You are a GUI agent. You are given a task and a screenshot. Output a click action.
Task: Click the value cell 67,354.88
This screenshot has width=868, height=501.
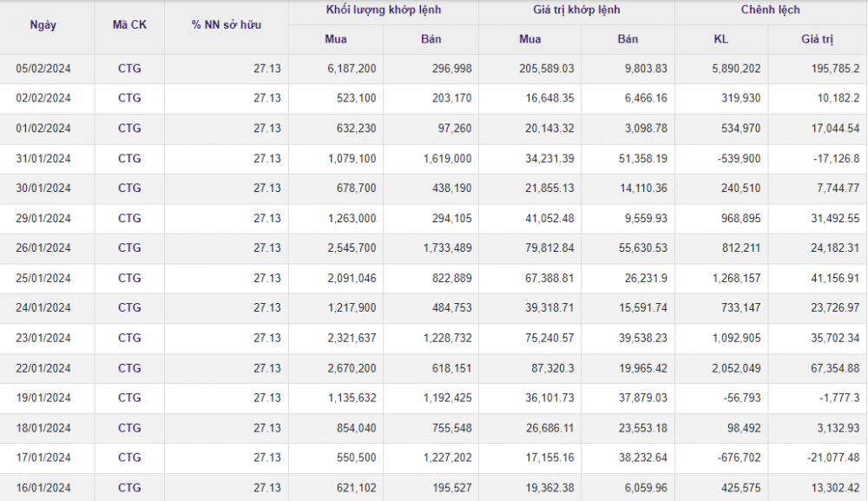tap(833, 368)
